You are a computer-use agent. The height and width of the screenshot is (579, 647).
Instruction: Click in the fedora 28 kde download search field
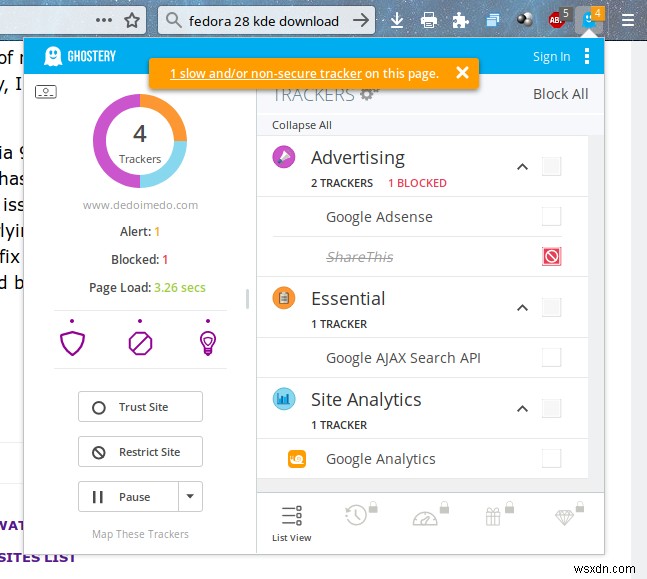pos(264,21)
